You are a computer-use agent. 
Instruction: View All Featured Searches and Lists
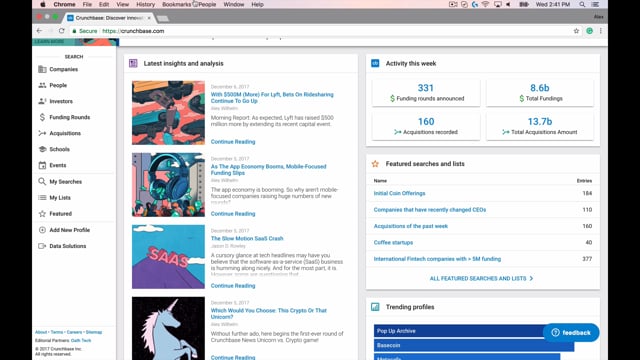481,278
